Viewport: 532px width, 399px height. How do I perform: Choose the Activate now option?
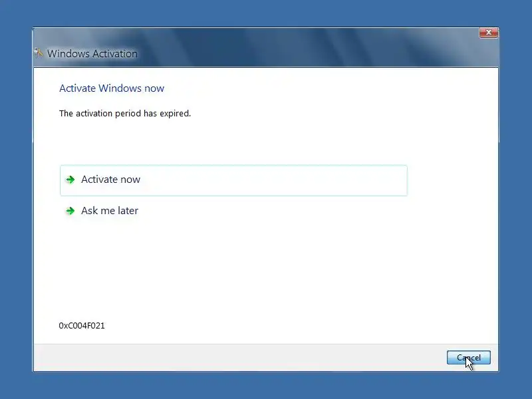click(233, 180)
